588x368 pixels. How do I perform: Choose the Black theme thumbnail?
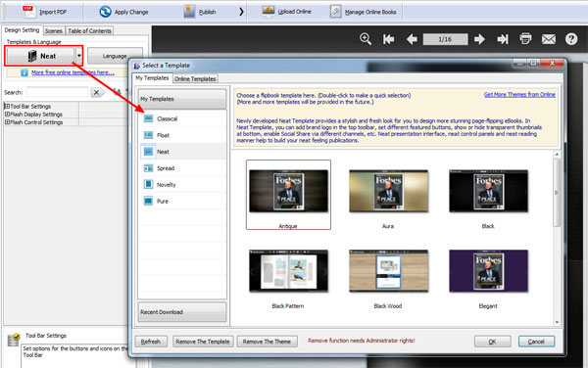489,191
